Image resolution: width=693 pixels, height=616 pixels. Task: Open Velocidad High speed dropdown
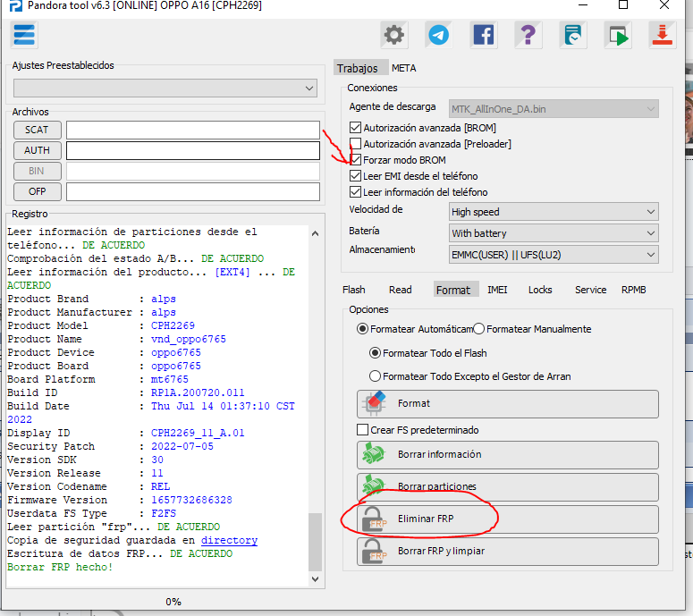click(x=554, y=212)
